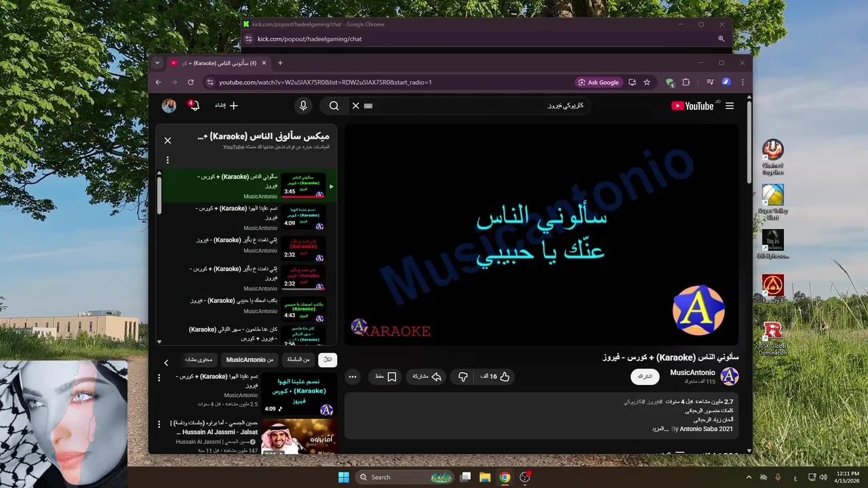Open the MusicAntonio channel name link
868x488 pixels.
pyautogui.click(x=692, y=373)
